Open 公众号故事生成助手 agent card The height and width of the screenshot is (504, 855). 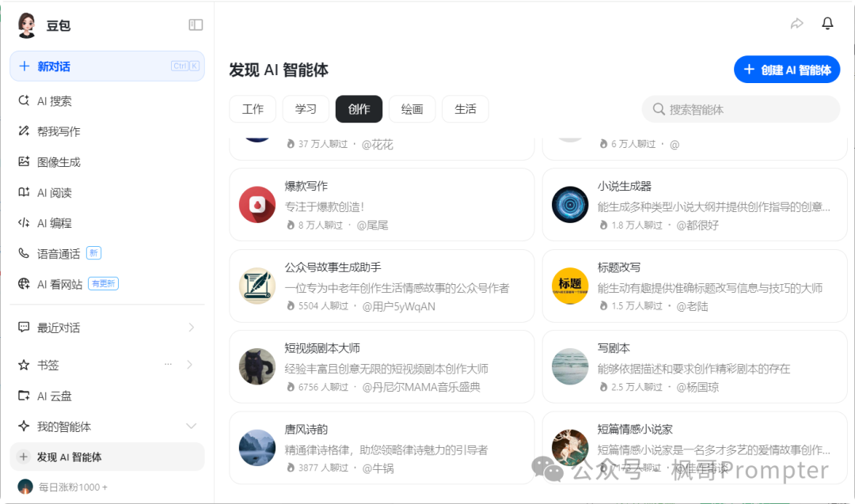[382, 286]
